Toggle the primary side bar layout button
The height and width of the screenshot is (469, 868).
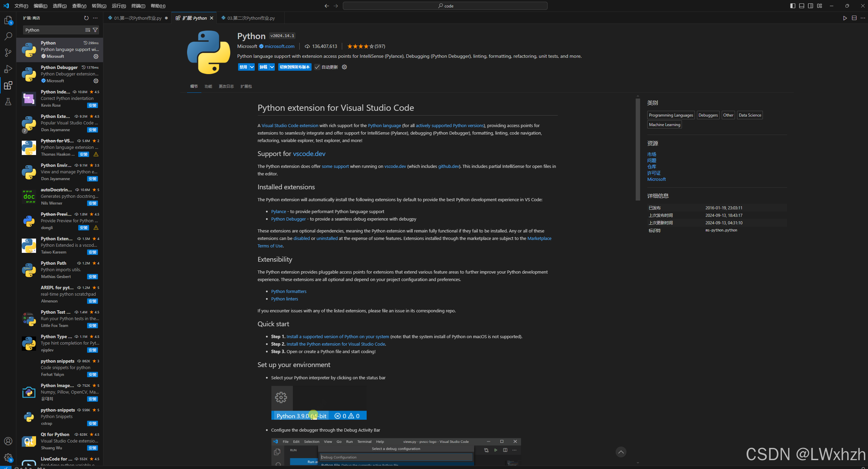pyautogui.click(x=792, y=6)
